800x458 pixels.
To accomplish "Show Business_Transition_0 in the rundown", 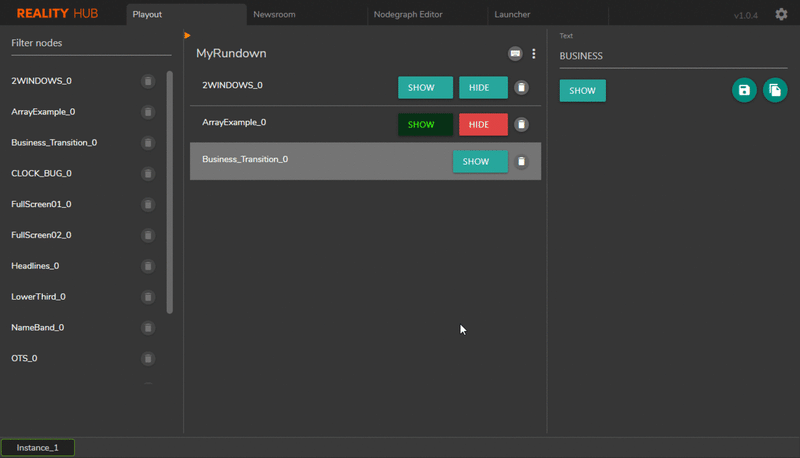I will [x=480, y=162].
